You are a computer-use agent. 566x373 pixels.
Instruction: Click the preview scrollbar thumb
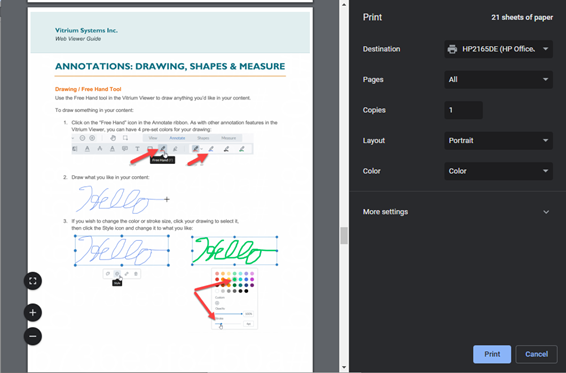[344, 236]
